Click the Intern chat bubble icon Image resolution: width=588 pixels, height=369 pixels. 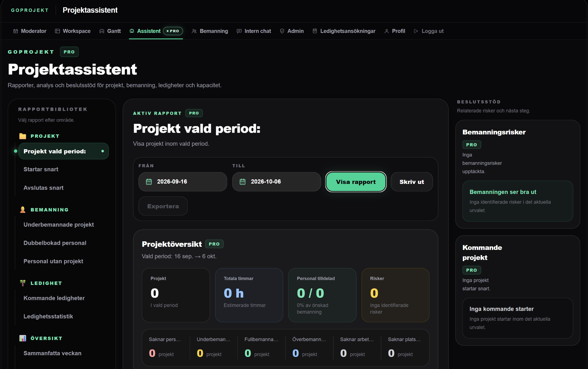[239, 31]
